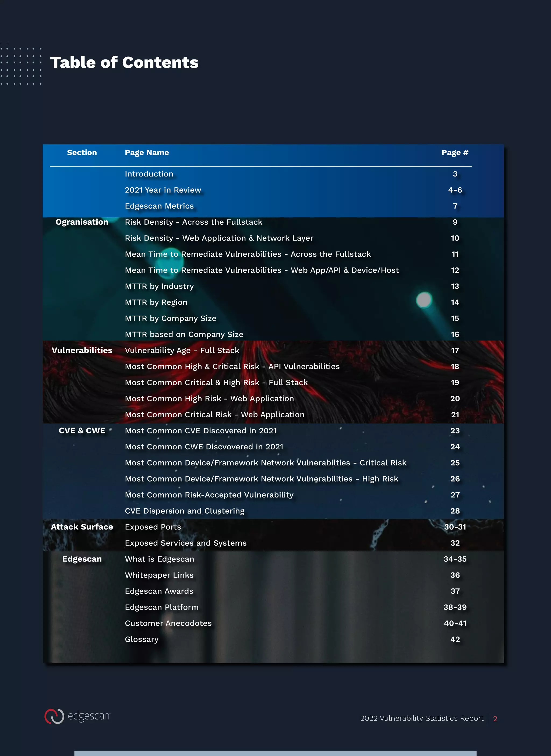Click the Attack Surface section heading

(82, 527)
